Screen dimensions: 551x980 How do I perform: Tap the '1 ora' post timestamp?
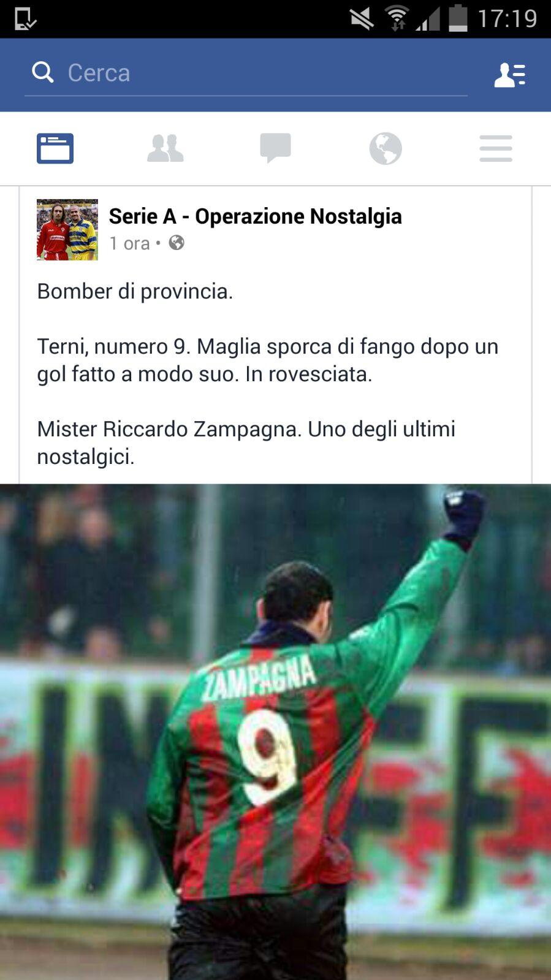[129, 244]
